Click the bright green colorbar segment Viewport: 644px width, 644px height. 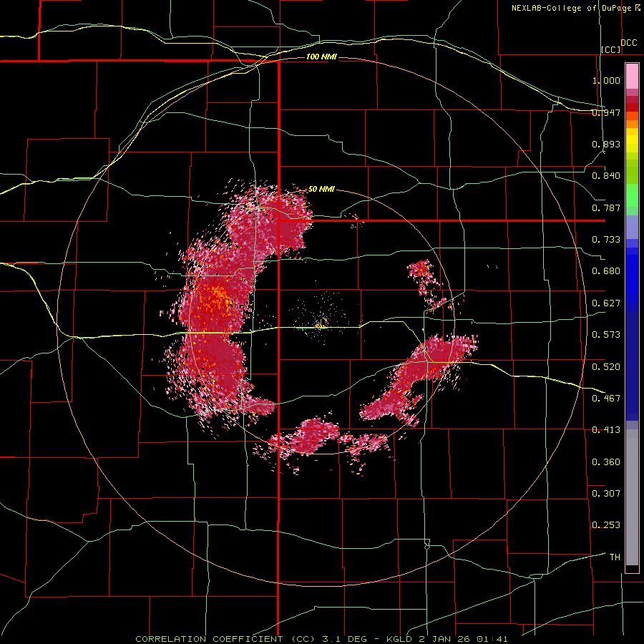tap(632, 195)
